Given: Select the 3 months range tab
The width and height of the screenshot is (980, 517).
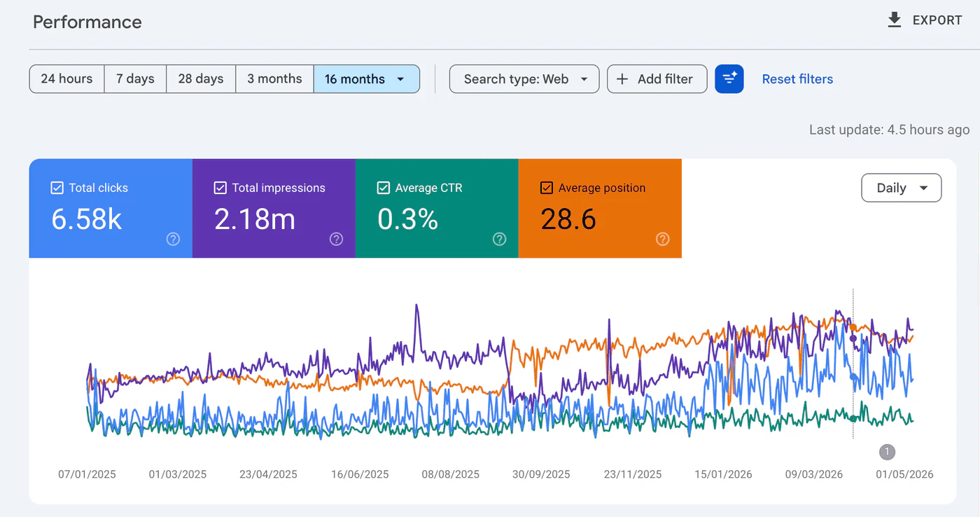Looking at the screenshot, I should (x=274, y=79).
